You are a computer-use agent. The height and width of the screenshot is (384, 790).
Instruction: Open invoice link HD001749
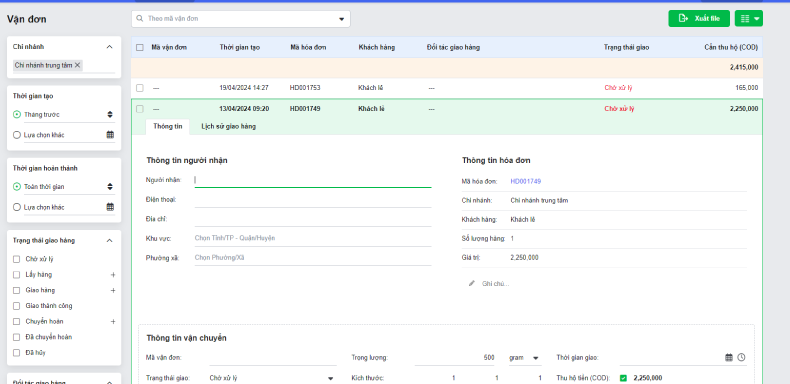coord(525,181)
